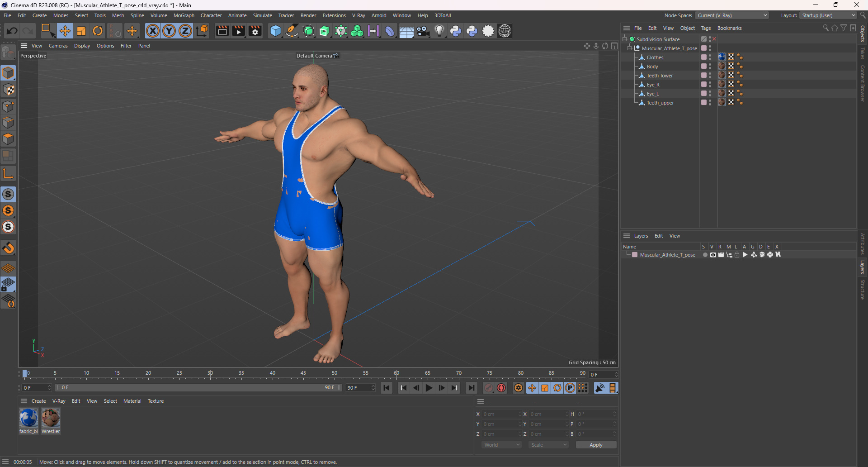
Task: Select the Move tool
Action: pyautogui.click(x=65, y=31)
